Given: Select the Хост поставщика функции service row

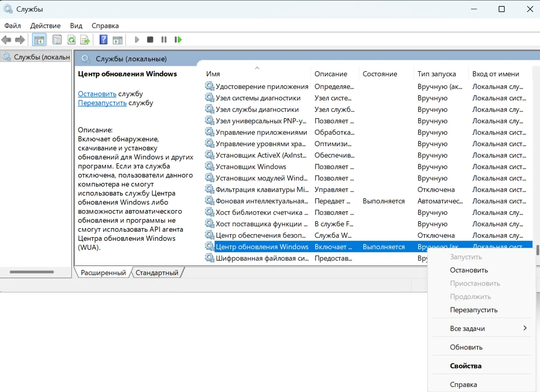Looking at the screenshot, I should click(x=368, y=224).
